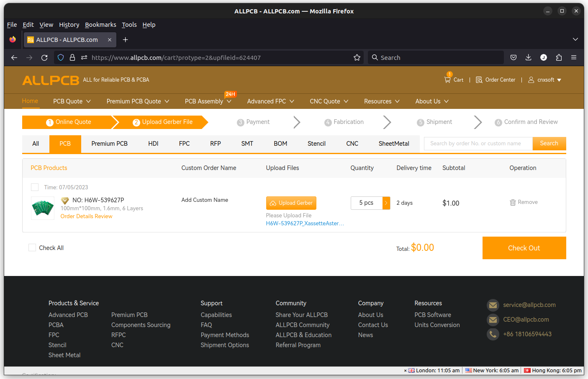
Task: Open the Referral Program footer link
Action: 298,345
